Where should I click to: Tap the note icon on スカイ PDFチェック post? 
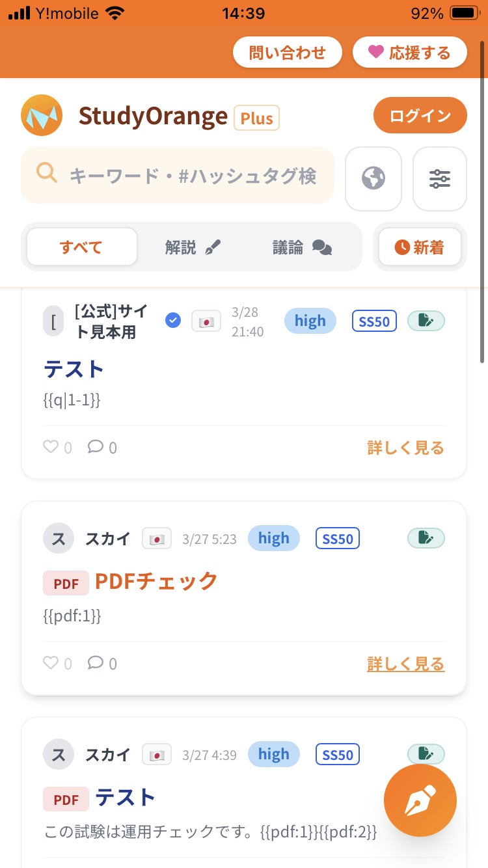[426, 538]
